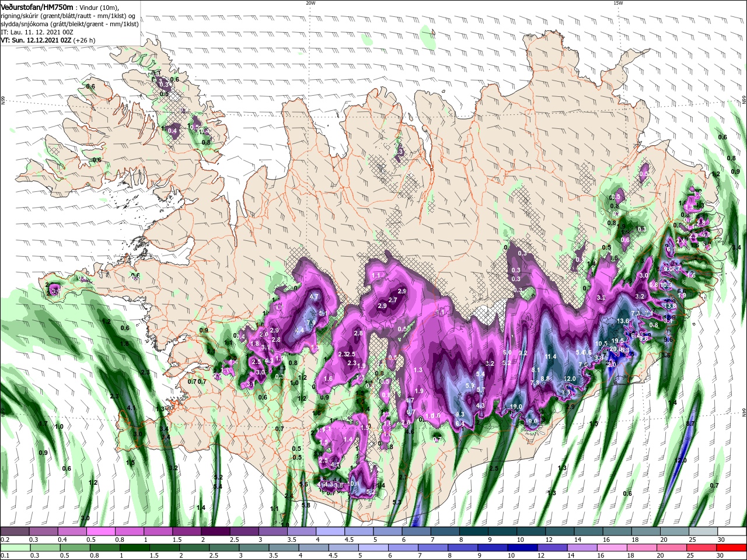
Task: Click the 15W longitude label
Action: (618, 3)
